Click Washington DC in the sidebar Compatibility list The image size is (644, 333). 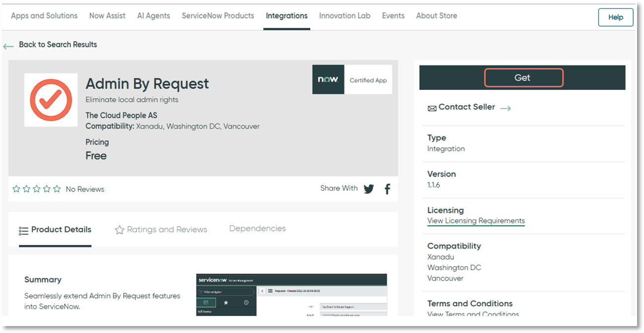(454, 268)
